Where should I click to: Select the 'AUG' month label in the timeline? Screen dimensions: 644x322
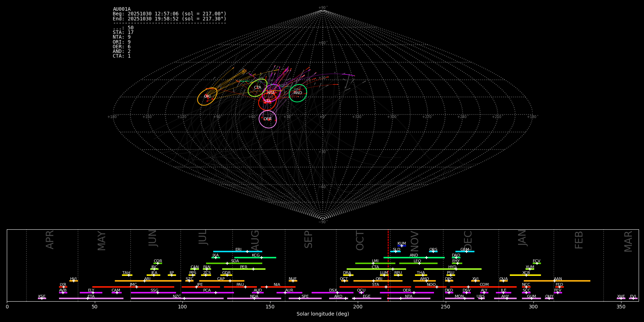[255, 241]
